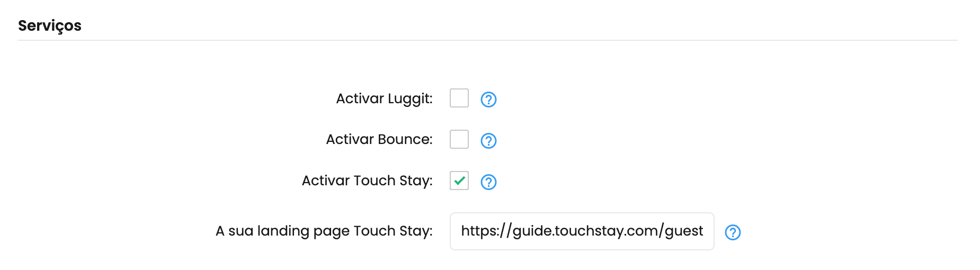The width and height of the screenshot is (980, 270).
Task: Show help info for Activar Bounce
Action: pos(488,140)
